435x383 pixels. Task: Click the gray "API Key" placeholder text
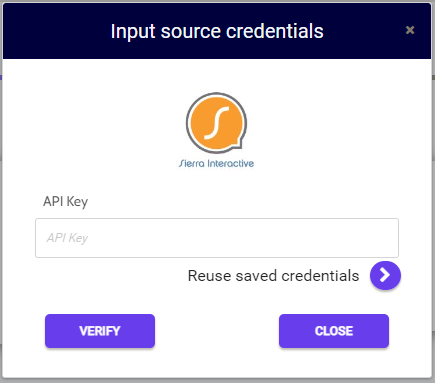click(x=67, y=238)
